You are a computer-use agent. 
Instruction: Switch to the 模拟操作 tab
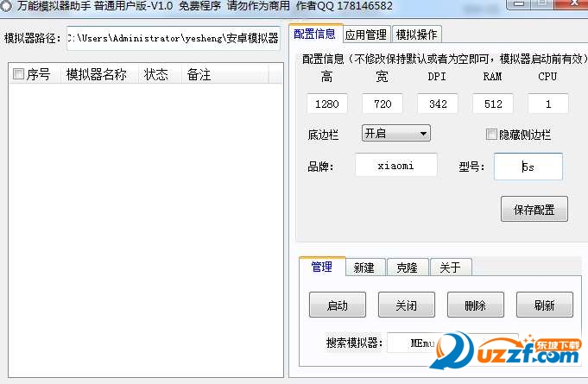click(417, 35)
